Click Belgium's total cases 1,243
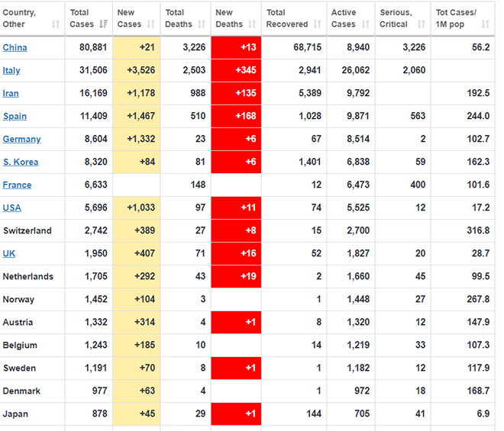The width and height of the screenshot is (504, 431). pos(95,345)
